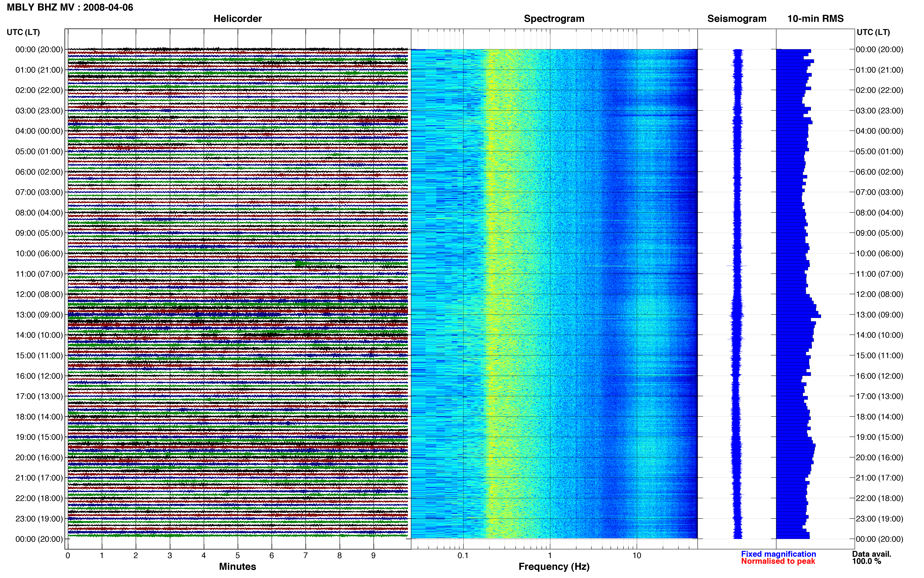
Task: Click the 1 Hz frequency tick label
Action: (550, 555)
